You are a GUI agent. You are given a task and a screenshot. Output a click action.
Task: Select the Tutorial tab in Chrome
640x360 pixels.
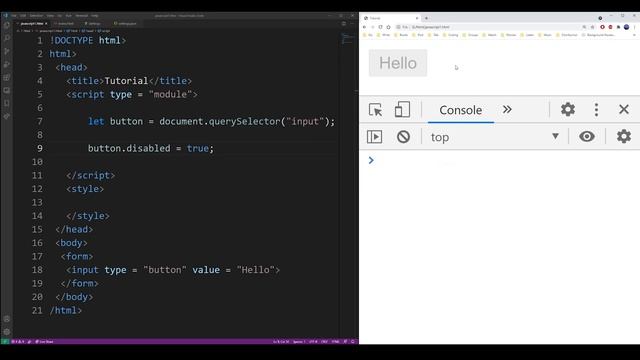390,18
